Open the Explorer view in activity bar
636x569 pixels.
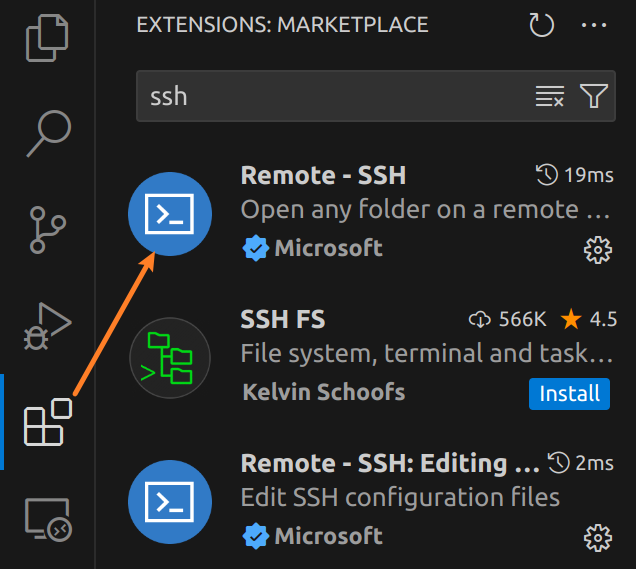coord(47,38)
